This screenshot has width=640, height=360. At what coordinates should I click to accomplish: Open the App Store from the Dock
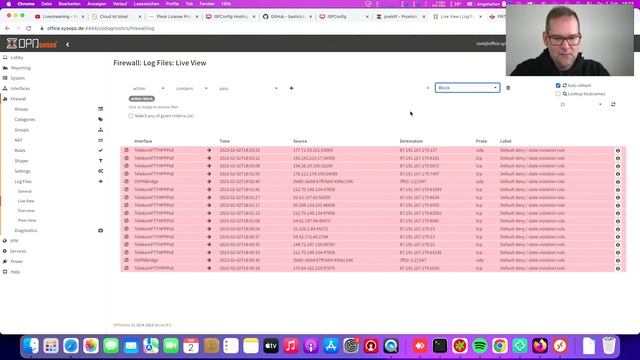tap(331, 346)
